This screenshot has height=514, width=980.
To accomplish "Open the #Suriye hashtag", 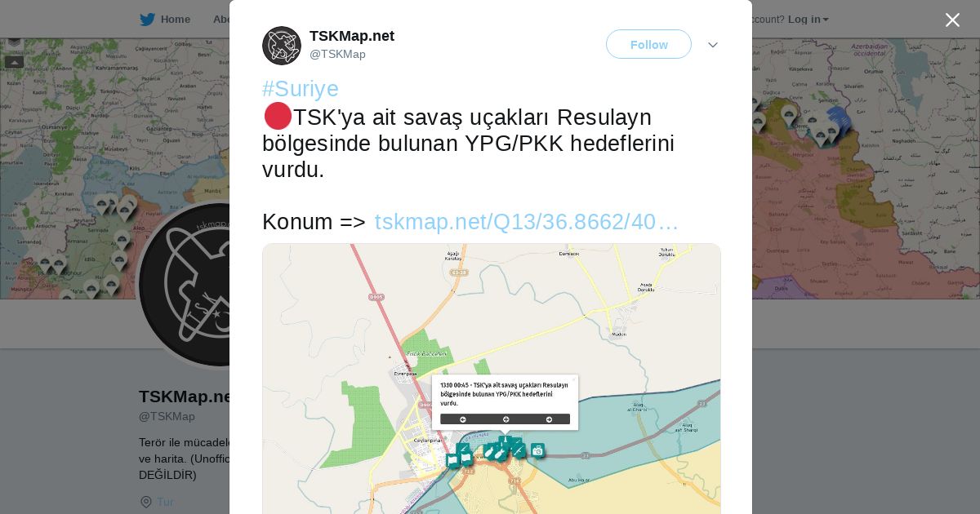I will pyautogui.click(x=301, y=89).
